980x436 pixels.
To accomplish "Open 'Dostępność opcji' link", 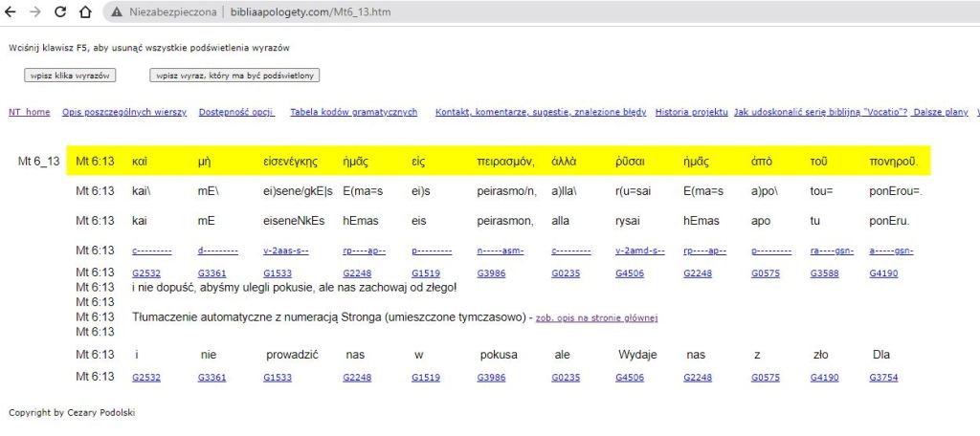I will click(x=236, y=112).
